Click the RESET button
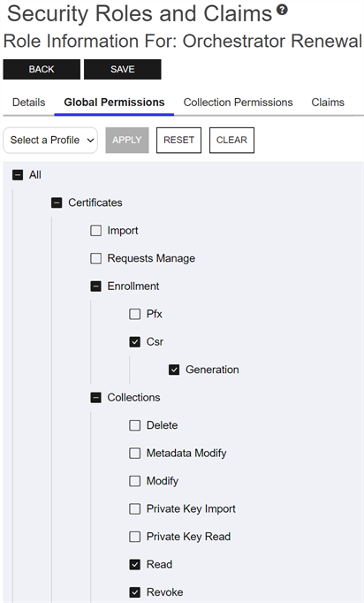364x603 pixels. coord(178,140)
